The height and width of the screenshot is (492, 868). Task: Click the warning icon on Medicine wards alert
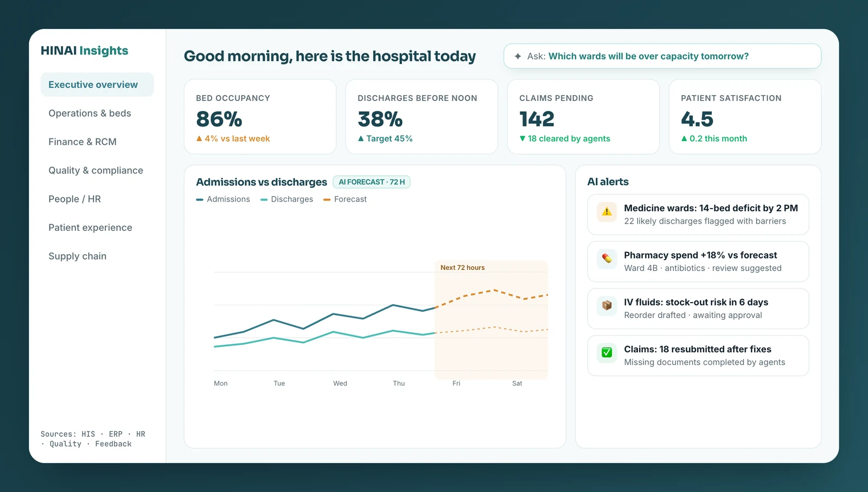click(x=607, y=212)
